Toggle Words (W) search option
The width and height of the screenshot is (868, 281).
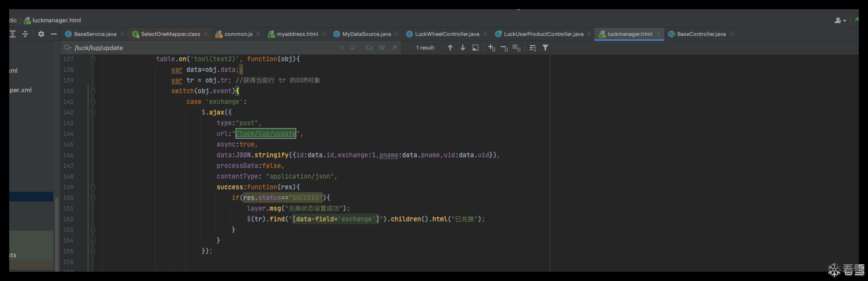(381, 48)
